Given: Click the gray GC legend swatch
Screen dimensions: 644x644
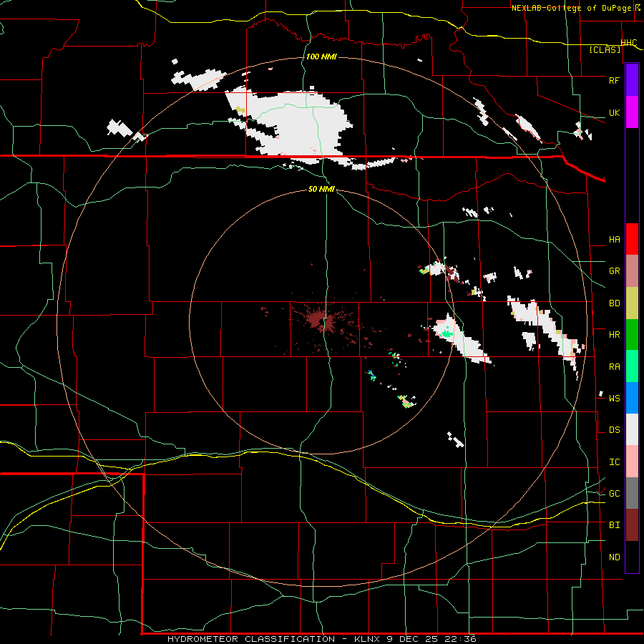Looking at the screenshot, I should [632, 493].
